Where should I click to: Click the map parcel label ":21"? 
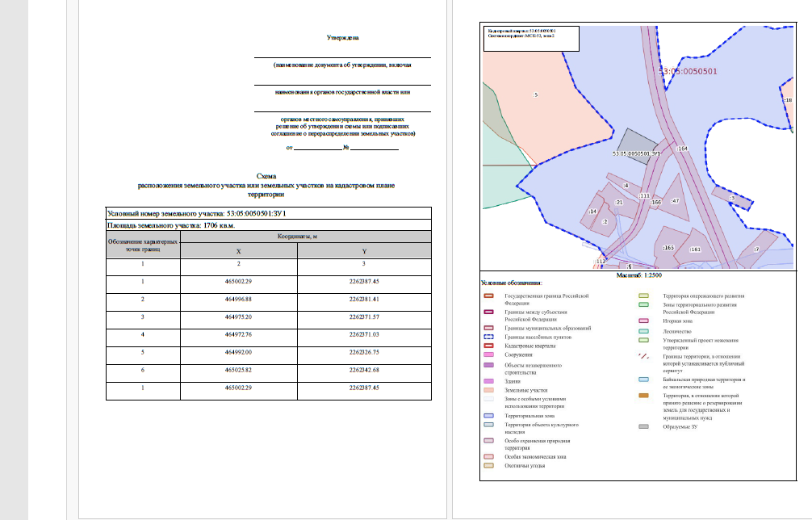tap(618, 203)
